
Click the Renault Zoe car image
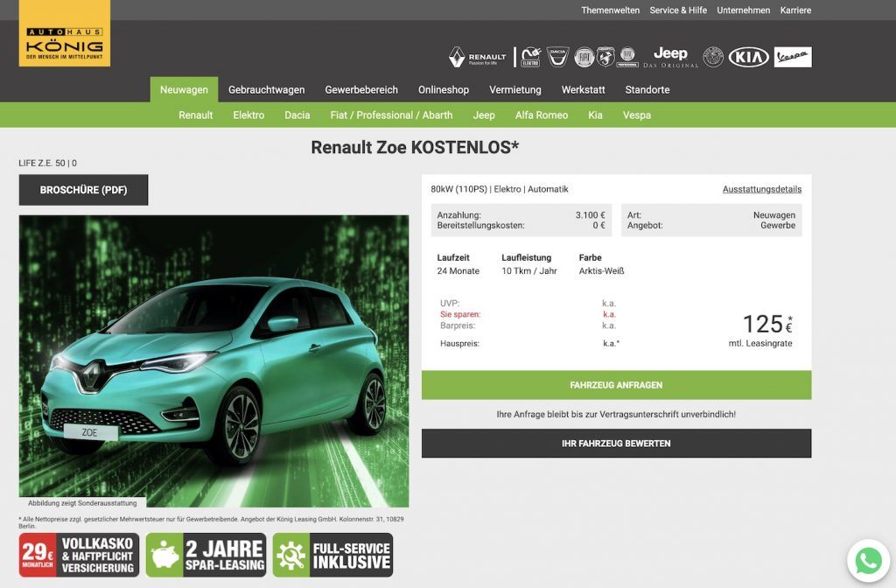point(213,359)
